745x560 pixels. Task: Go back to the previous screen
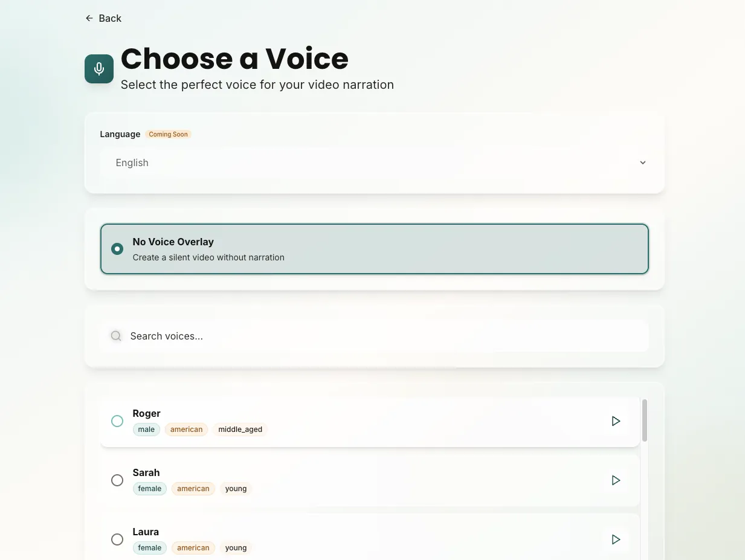pyautogui.click(x=103, y=18)
